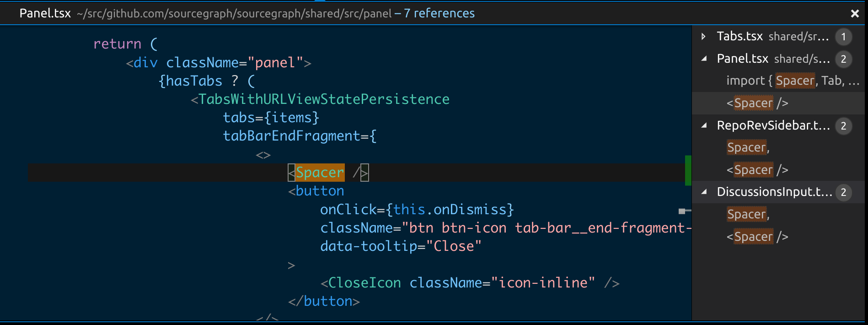Click the count badge next to Panel.tsx
This screenshot has width=868, height=325.
coord(843,59)
